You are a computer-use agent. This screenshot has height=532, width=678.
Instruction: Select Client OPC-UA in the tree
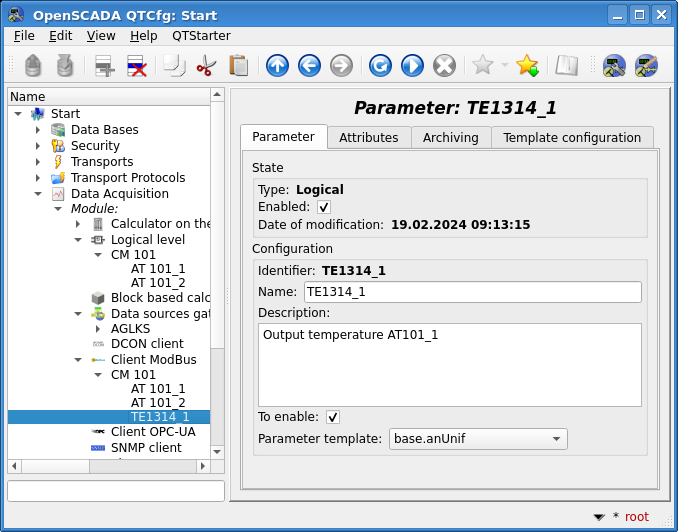coord(152,432)
